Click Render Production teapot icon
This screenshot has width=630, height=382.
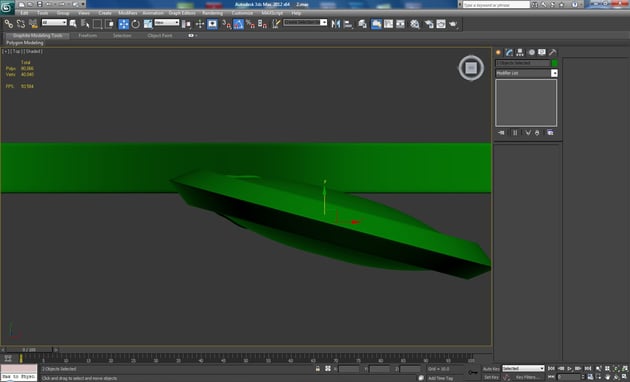tap(454, 24)
